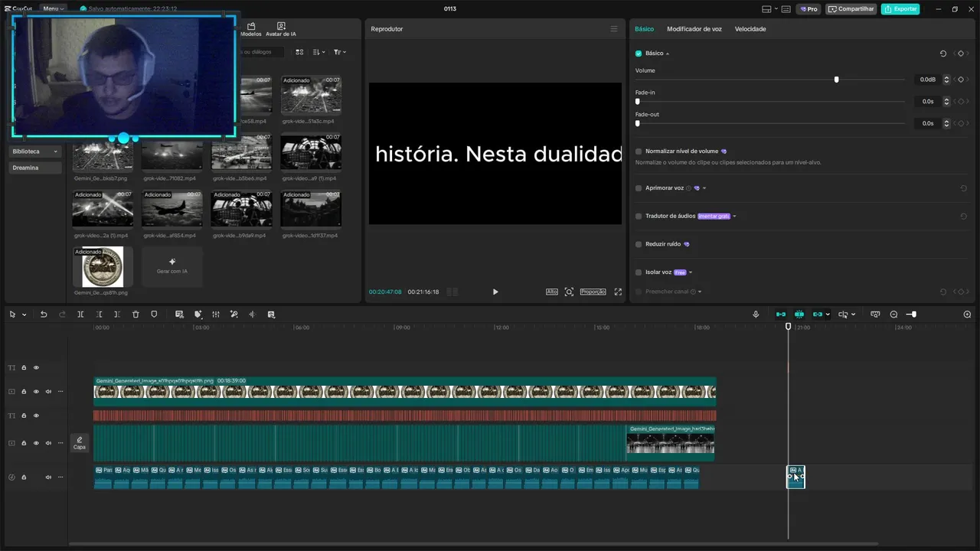
Task: Switch to Velocidade tab
Action: [x=750, y=29]
